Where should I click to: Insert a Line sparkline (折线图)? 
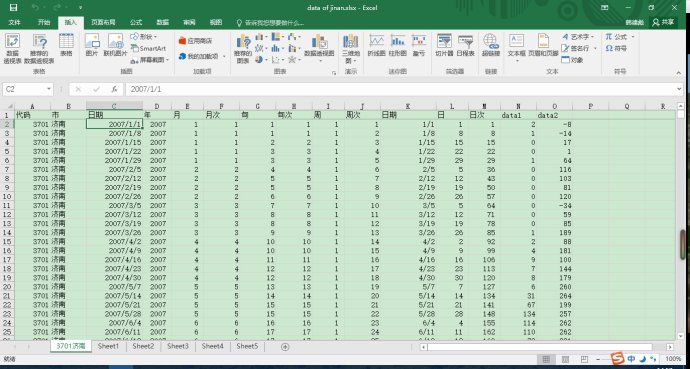(377, 45)
